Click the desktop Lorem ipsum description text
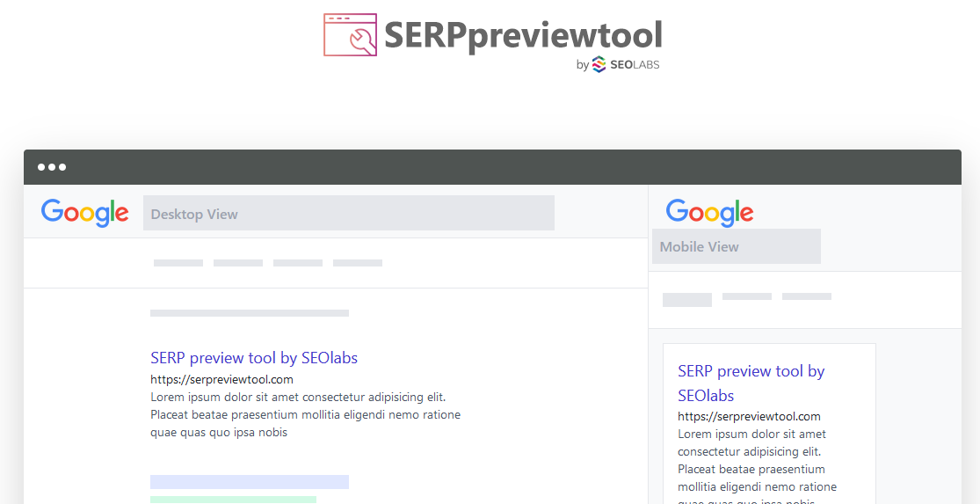This screenshot has width=980, height=504. coord(306,414)
